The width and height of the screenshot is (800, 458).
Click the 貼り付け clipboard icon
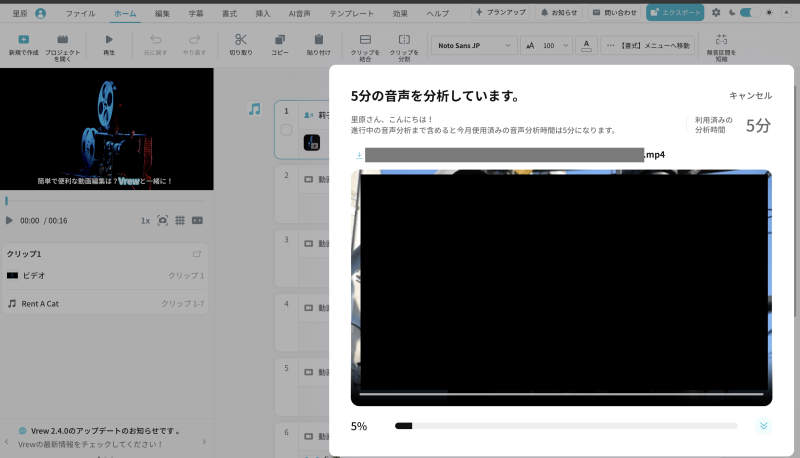[x=319, y=39]
